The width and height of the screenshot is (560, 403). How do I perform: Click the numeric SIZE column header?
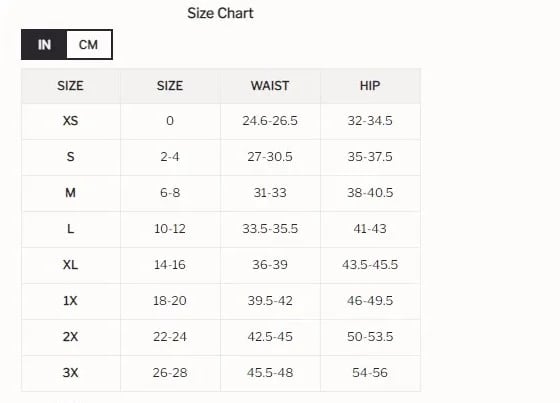pos(170,86)
